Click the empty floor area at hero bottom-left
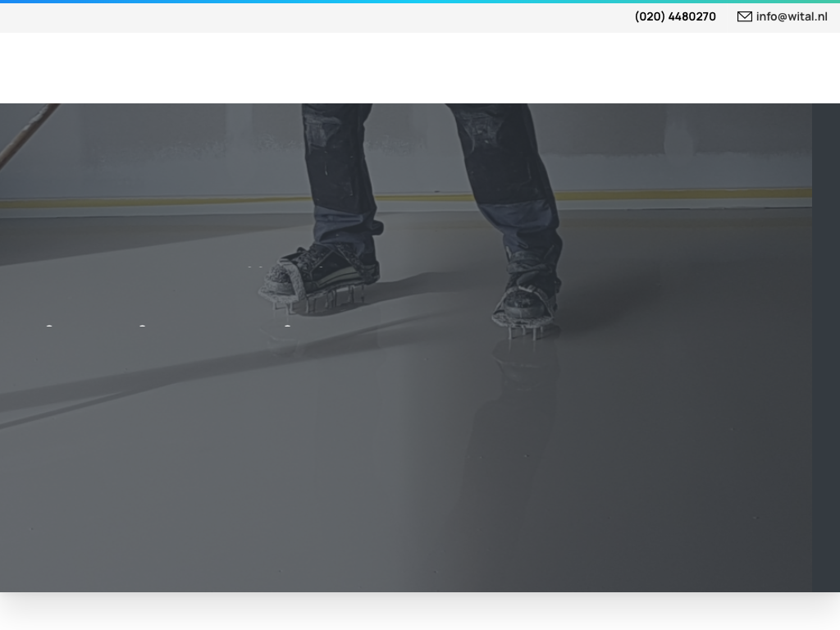The height and width of the screenshot is (630, 840). (123, 525)
